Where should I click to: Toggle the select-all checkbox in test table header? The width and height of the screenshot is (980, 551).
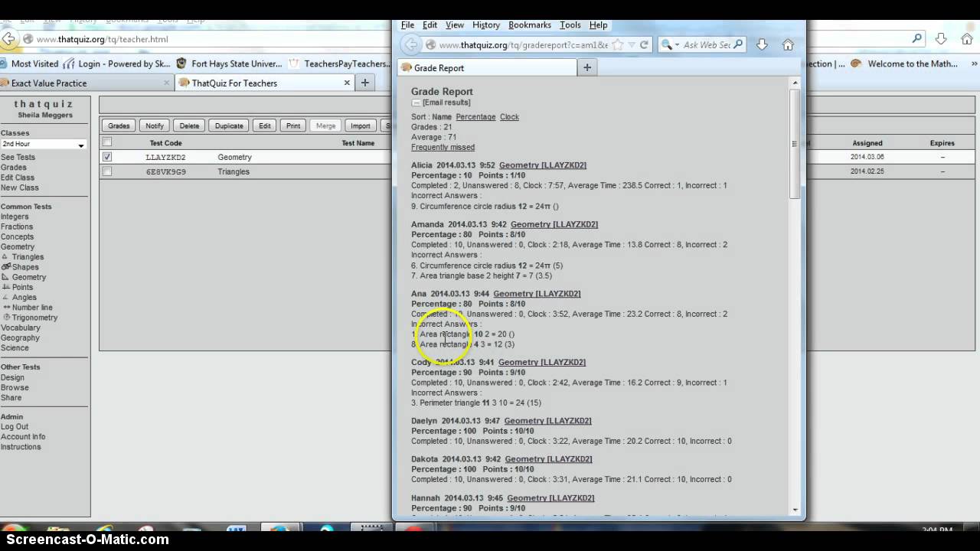107,142
